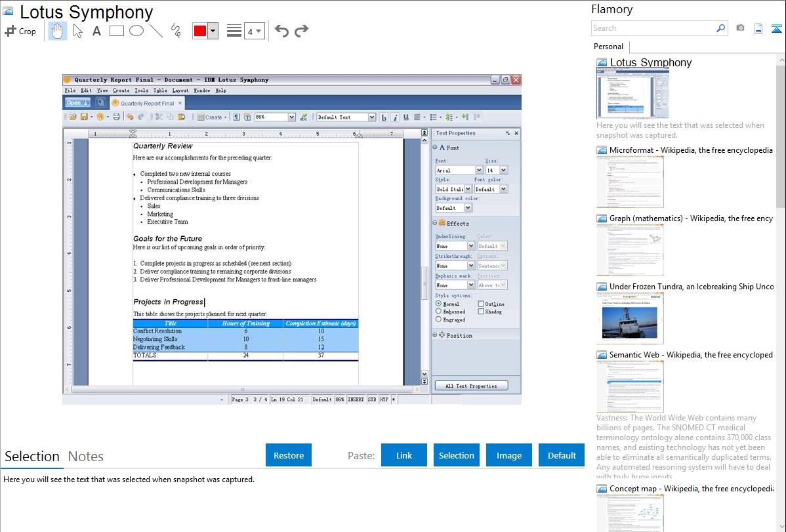The image size is (786, 532).
Task: Click the paste Image button
Action: coord(508,455)
